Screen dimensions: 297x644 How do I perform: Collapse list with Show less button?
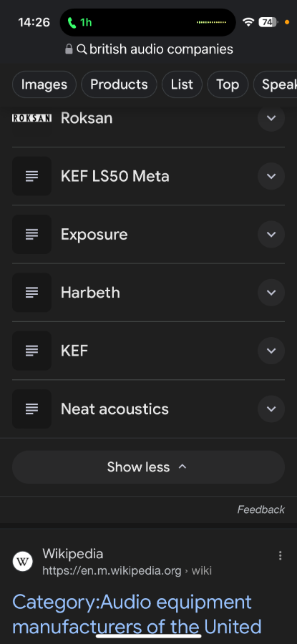(x=148, y=467)
